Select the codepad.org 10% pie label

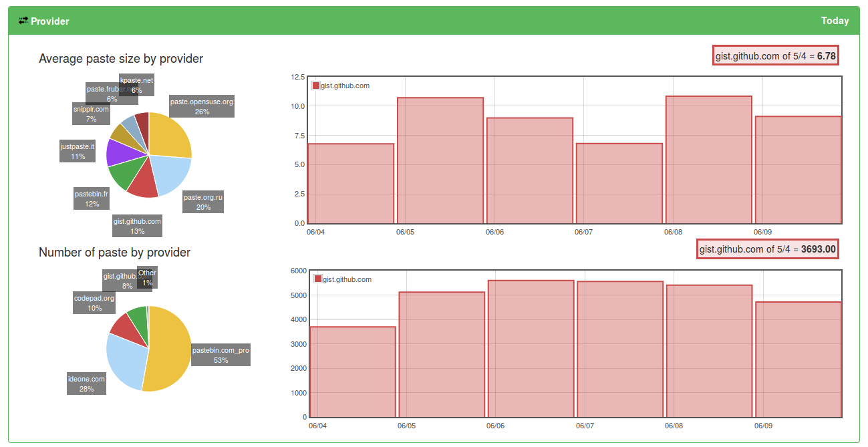click(94, 303)
